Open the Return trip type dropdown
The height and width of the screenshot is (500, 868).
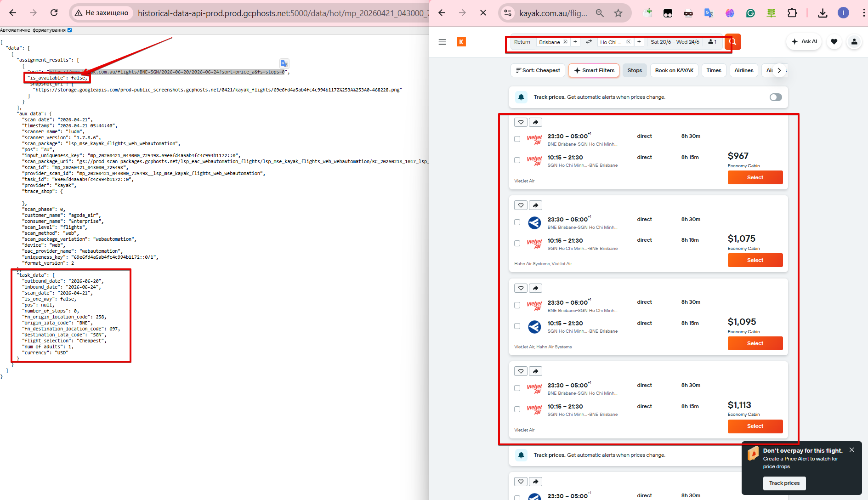tap(522, 42)
